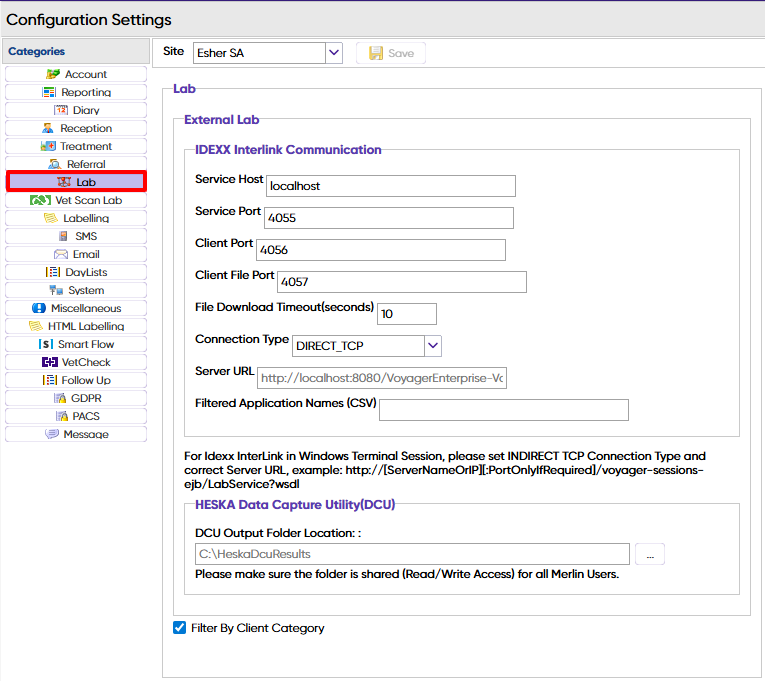Viewport: 765px width, 681px height.
Task: Expand the Connection Type dropdown
Action: click(x=432, y=346)
